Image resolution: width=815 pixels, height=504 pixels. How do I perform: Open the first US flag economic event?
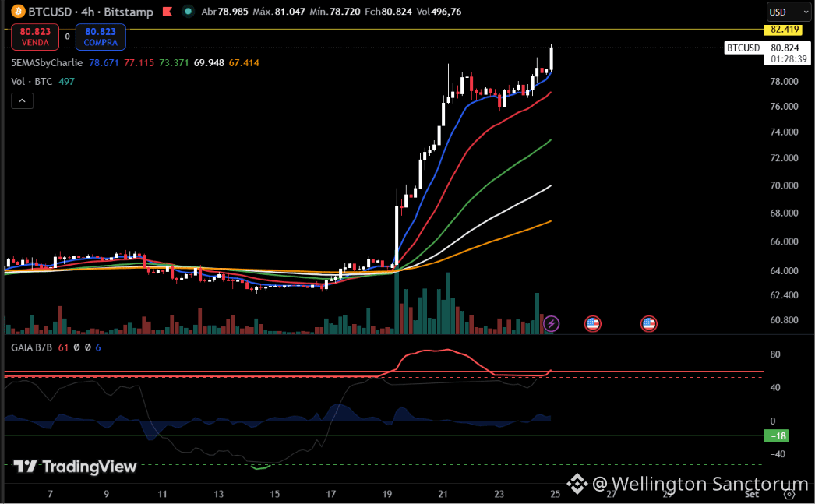click(x=592, y=324)
